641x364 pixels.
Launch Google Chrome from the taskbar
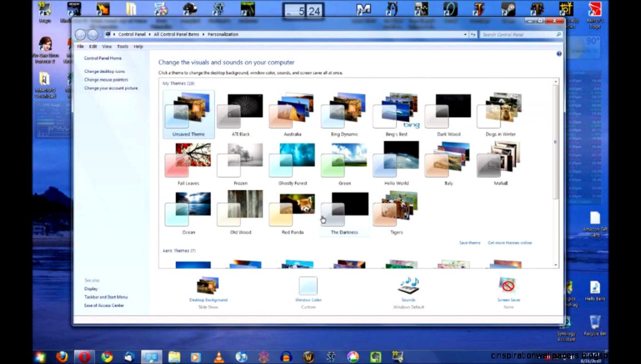click(107, 356)
